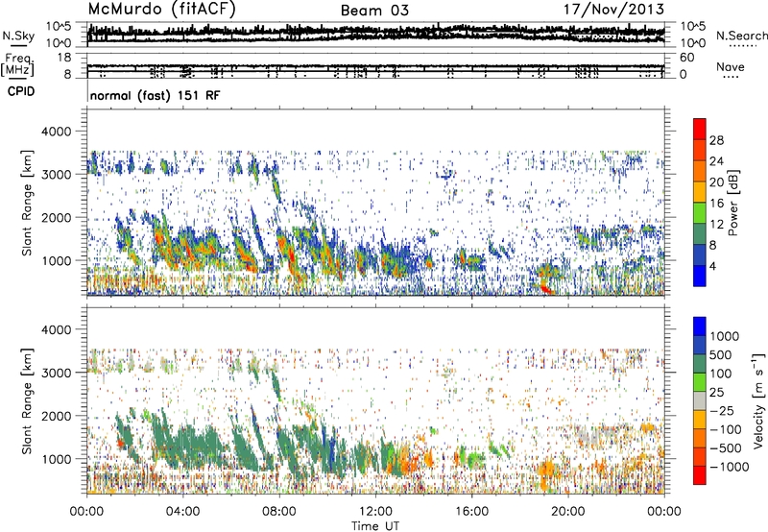768x532 pixels.
Task: Click the 16 dB colorbar tick label
Action: [x=716, y=204]
